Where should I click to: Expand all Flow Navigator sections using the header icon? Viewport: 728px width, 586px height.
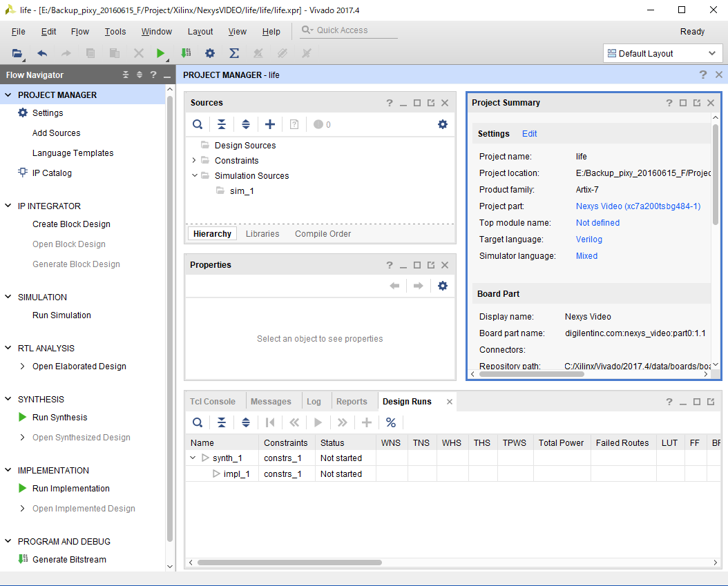[x=140, y=75]
